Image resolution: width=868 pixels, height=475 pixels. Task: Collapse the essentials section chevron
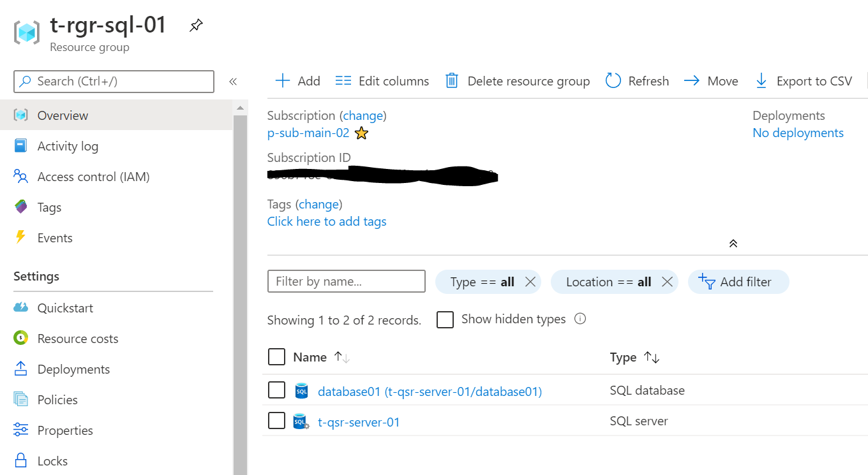pos(733,244)
